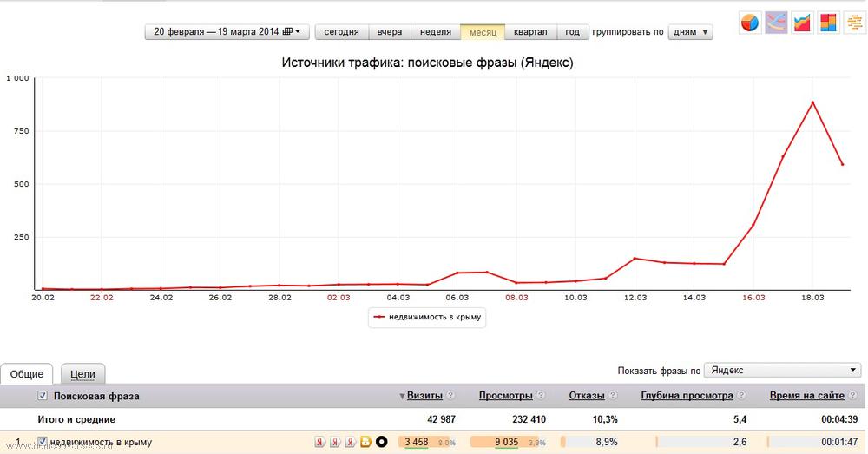Toggle the Поисковая фраза header checkbox
The width and height of the screenshot is (868, 454).
click(42, 395)
